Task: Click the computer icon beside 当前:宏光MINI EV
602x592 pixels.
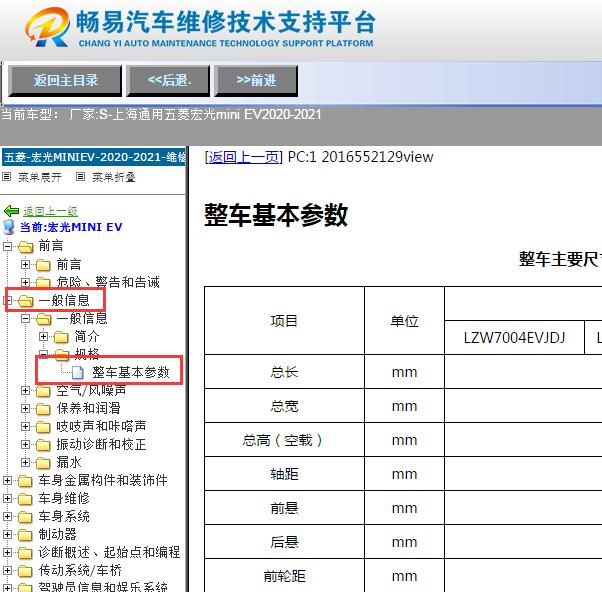Action: pos(9,227)
